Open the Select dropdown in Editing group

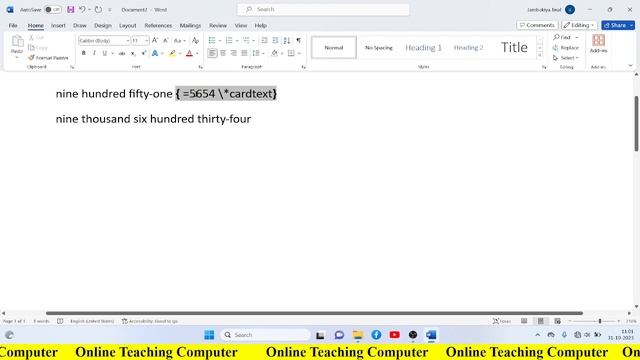pos(566,58)
